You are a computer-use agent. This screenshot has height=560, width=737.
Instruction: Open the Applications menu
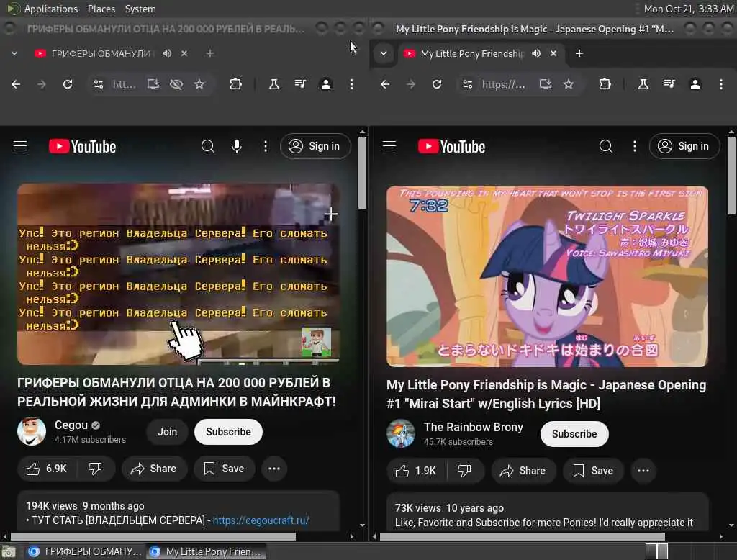51,9
